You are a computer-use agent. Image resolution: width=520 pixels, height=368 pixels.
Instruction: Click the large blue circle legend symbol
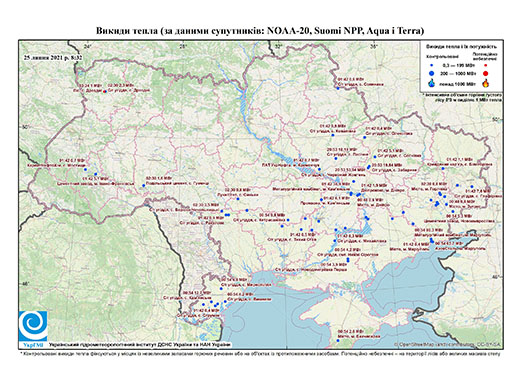pyautogui.click(x=432, y=73)
